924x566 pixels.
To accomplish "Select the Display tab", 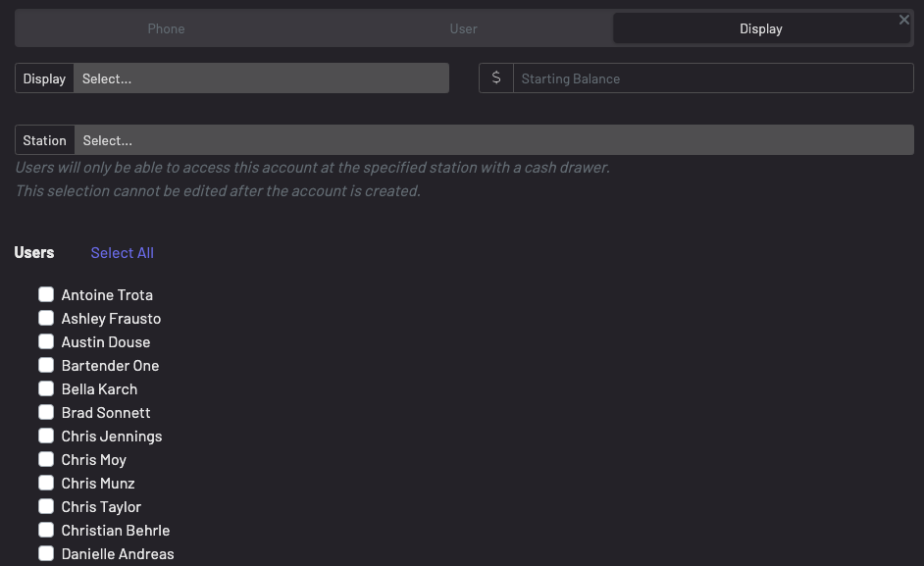I will click(x=760, y=28).
